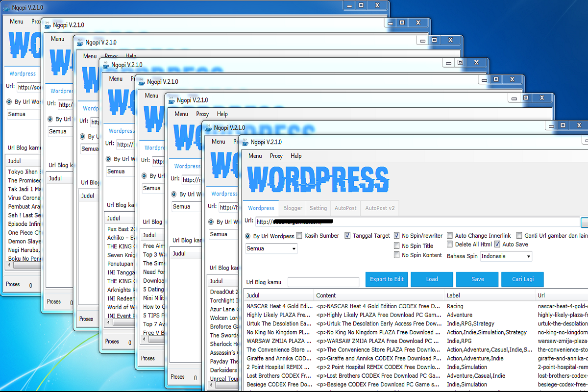Tick the Ganti Url gambar dan lain checkbox

click(x=519, y=236)
